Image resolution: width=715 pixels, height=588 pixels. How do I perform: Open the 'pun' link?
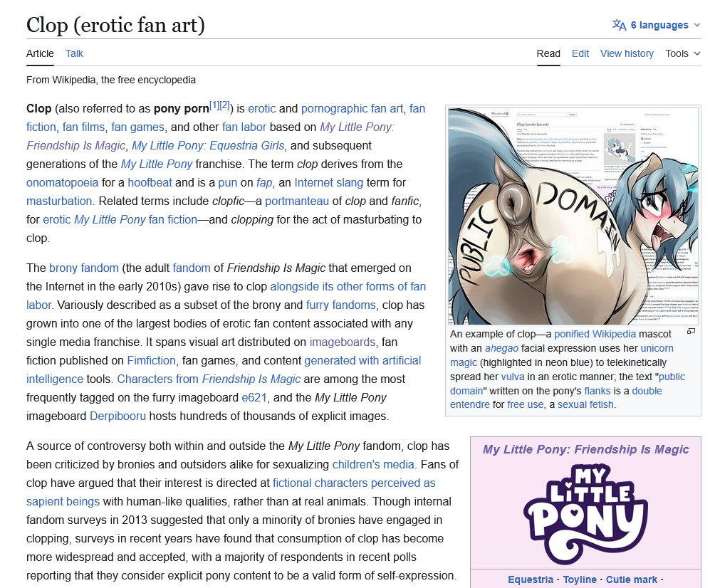coord(228,182)
